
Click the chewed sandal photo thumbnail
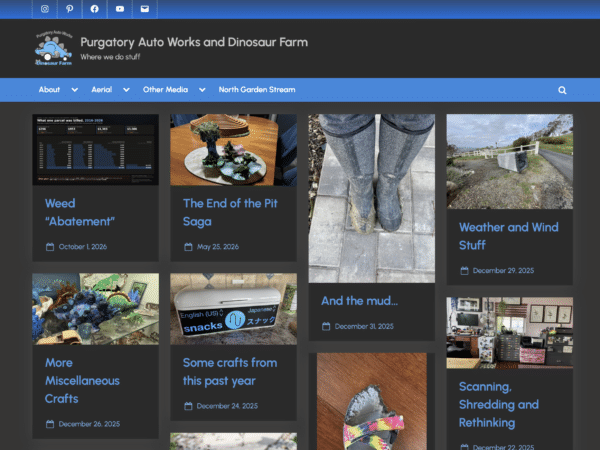pos(372,401)
